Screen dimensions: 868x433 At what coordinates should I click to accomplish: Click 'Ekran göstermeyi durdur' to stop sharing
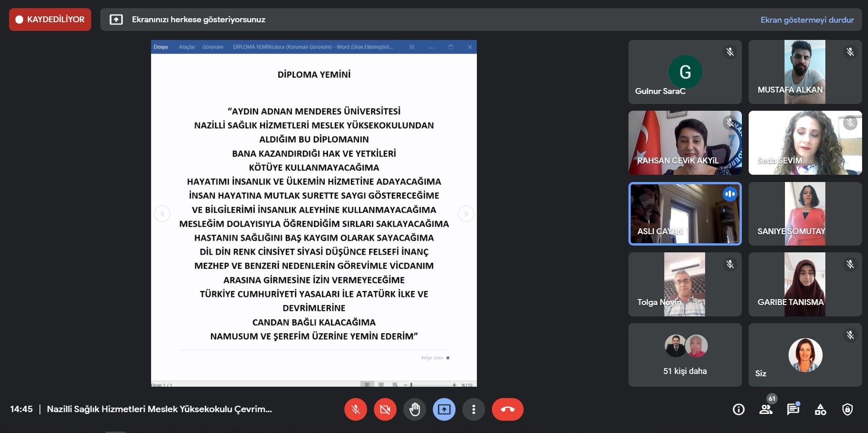(x=807, y=20)
